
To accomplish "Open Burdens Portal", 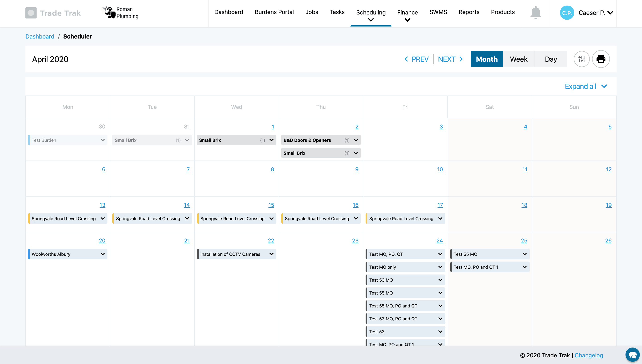I will point(274,12).
